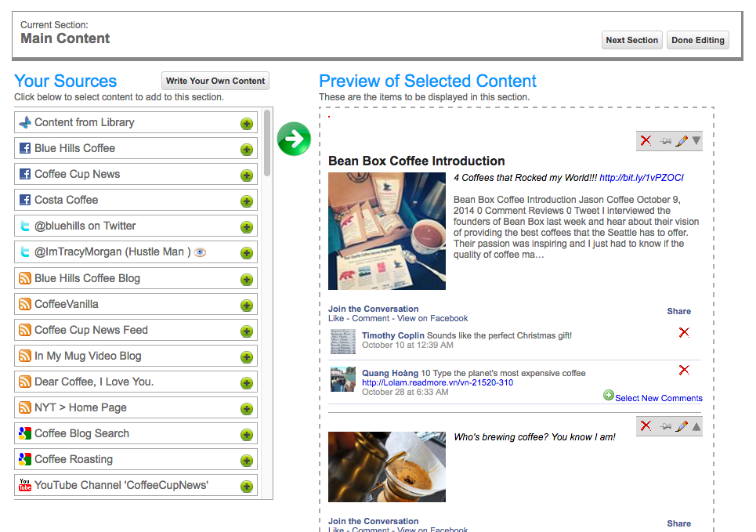The image size is (756, 532).
Task: Move Bean Box item down
Action: [x=696, y=140]
